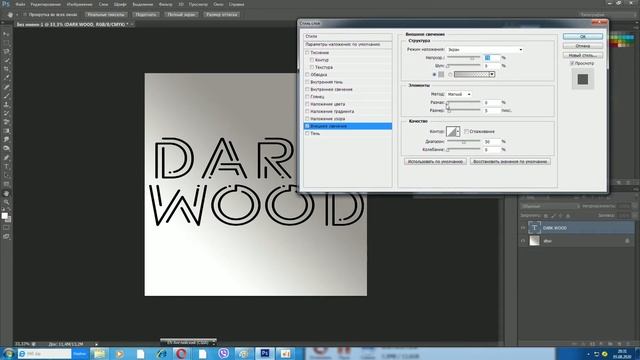Click the Диапазон range slider
The width and height of the screenshot is (640, 360).
463,142
